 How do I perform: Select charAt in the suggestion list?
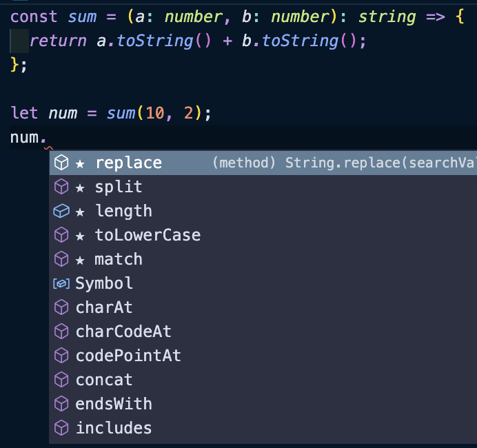[263, 307]
